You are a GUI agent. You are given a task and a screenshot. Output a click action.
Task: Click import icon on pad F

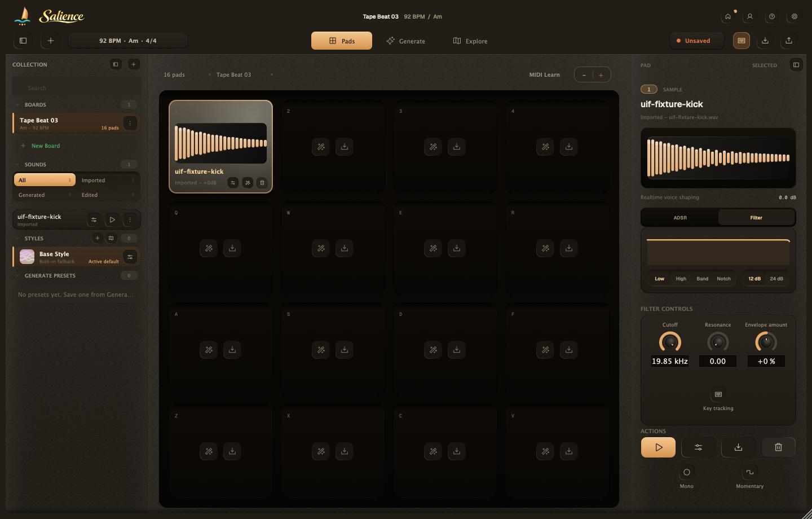tap(569, 350)
